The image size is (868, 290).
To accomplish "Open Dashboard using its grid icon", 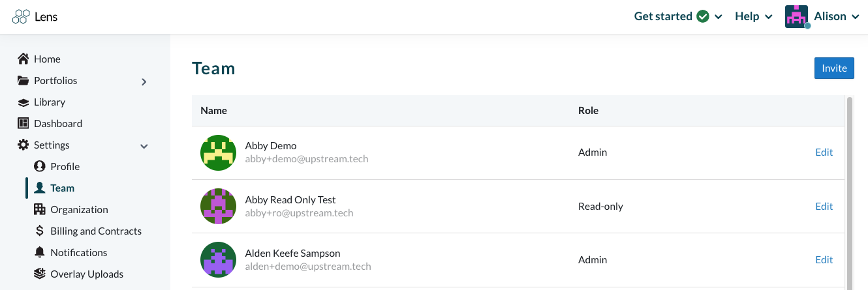I will pyautogui.click(x=23, y=124).
